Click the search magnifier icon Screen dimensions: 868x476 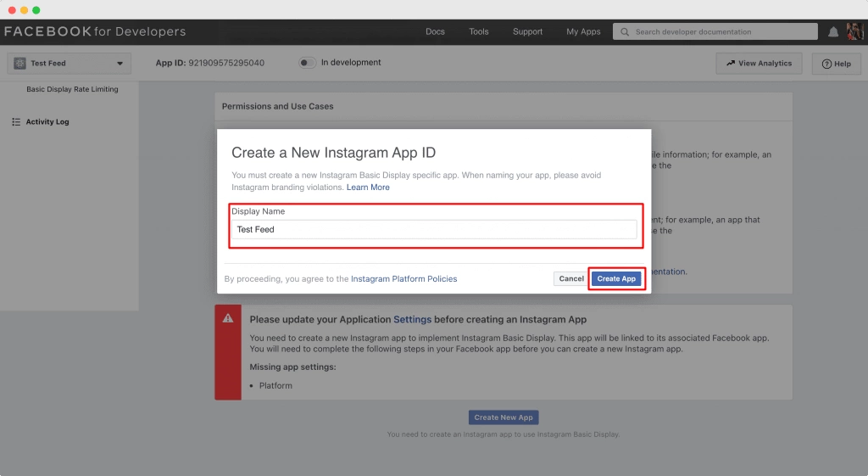(625, 32)
